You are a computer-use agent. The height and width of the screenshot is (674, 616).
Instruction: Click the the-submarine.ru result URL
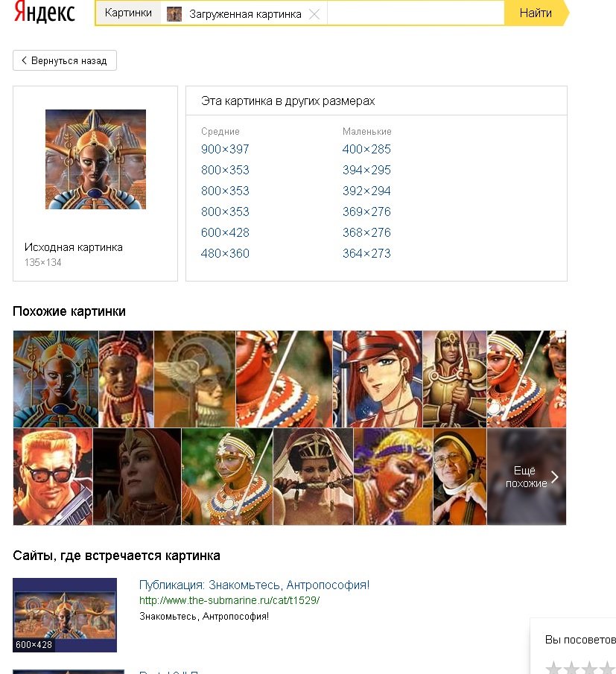pos(229,600)
